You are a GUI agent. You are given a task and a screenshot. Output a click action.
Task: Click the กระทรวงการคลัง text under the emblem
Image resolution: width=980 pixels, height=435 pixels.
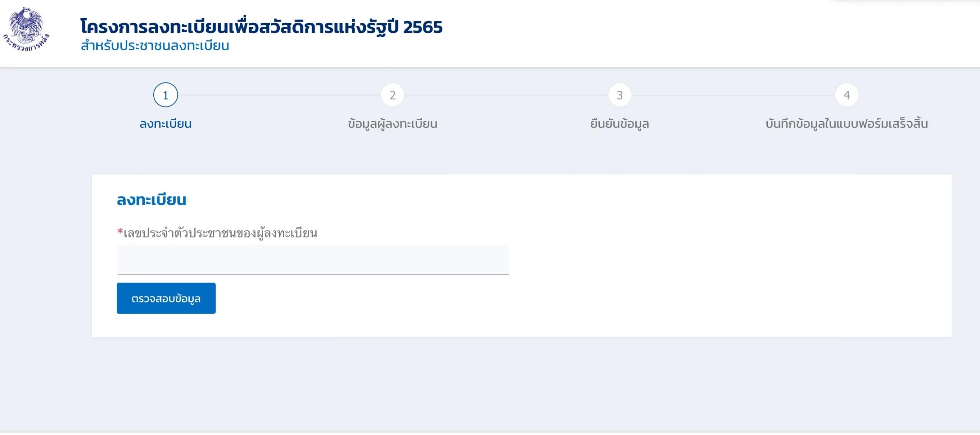pyautogui.click(x=26, y=45)
